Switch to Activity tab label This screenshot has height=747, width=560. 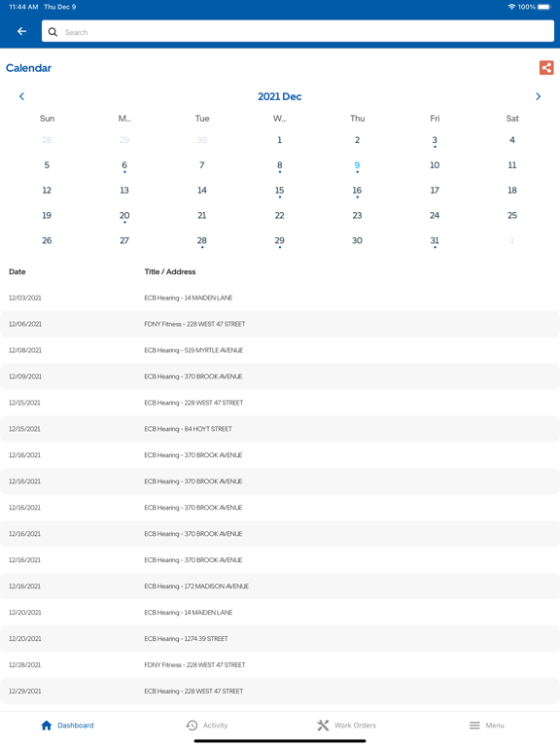[215, 725]
